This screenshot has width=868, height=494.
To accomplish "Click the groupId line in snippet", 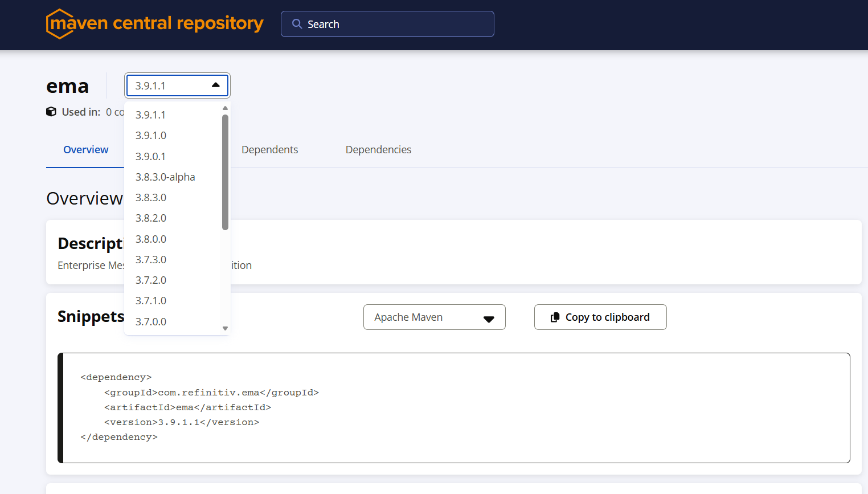I will click(x=211, y=393).
